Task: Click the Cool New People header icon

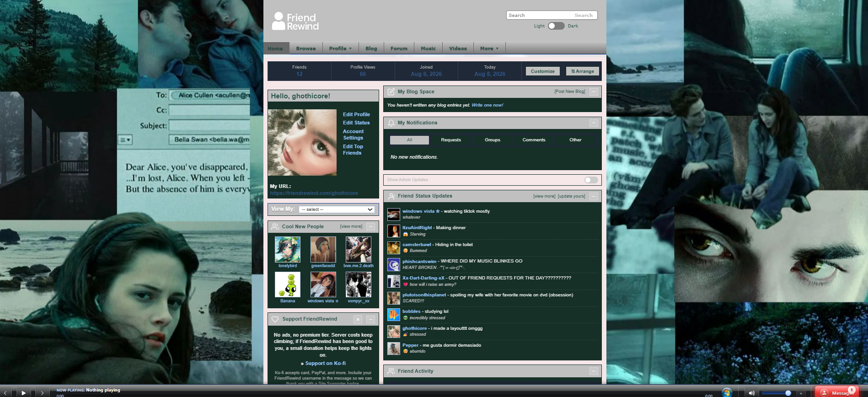Action: click(275, 226)
